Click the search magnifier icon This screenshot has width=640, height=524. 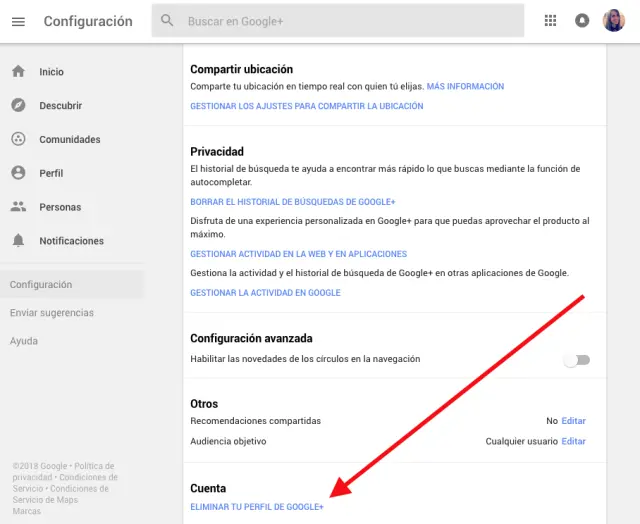tap(167, 21)
